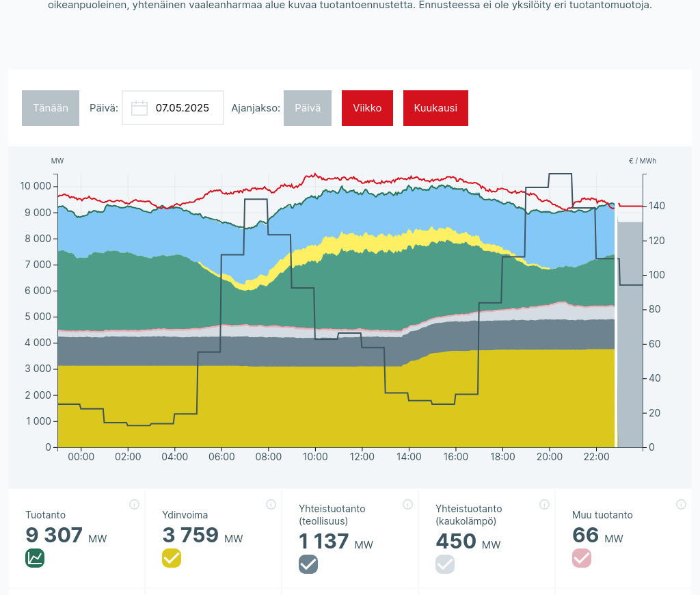
Task: Open the date picker showing 07.05.2025
Action: coord(182,108)
